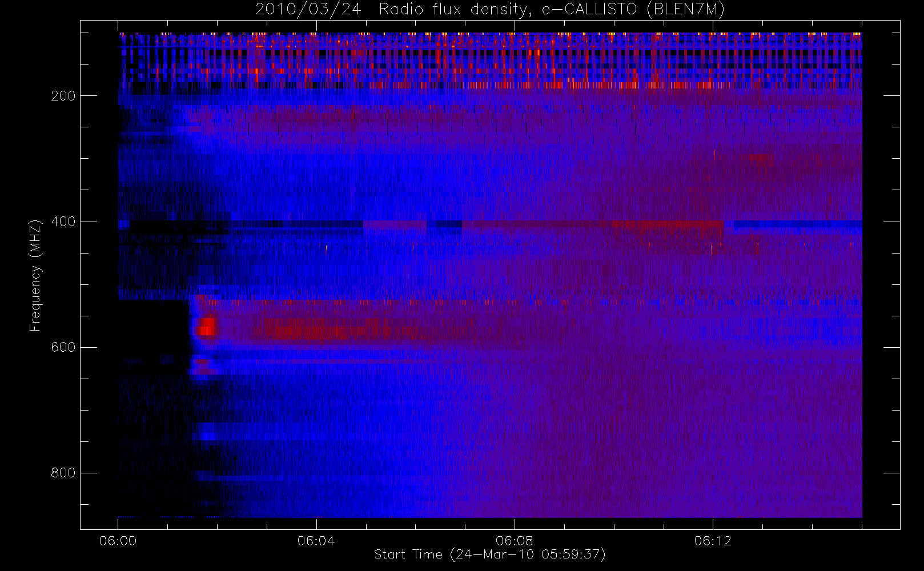Click the 06:00 time tick label
The height and width of the screenshot is (571, 924).
point(118,541)
